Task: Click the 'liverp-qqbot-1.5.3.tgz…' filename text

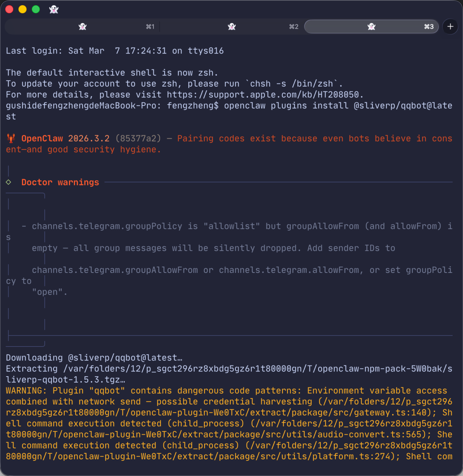Action: coord(66,380)
